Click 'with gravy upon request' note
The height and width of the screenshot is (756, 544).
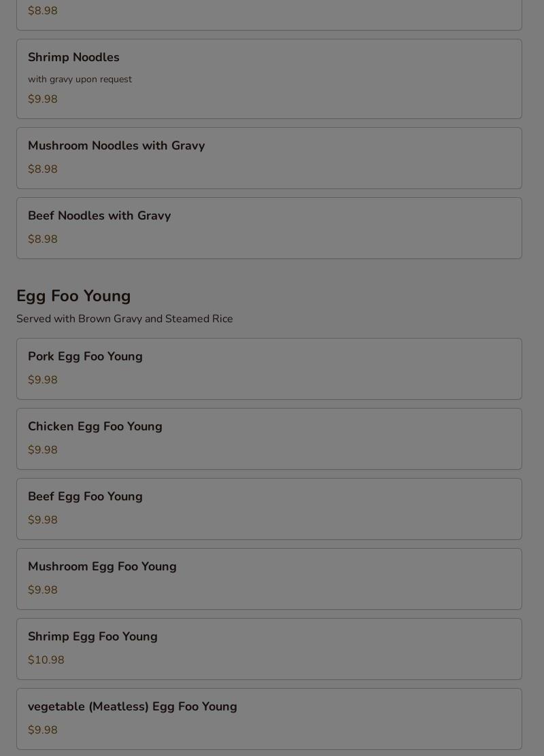(x=80, y=80)
